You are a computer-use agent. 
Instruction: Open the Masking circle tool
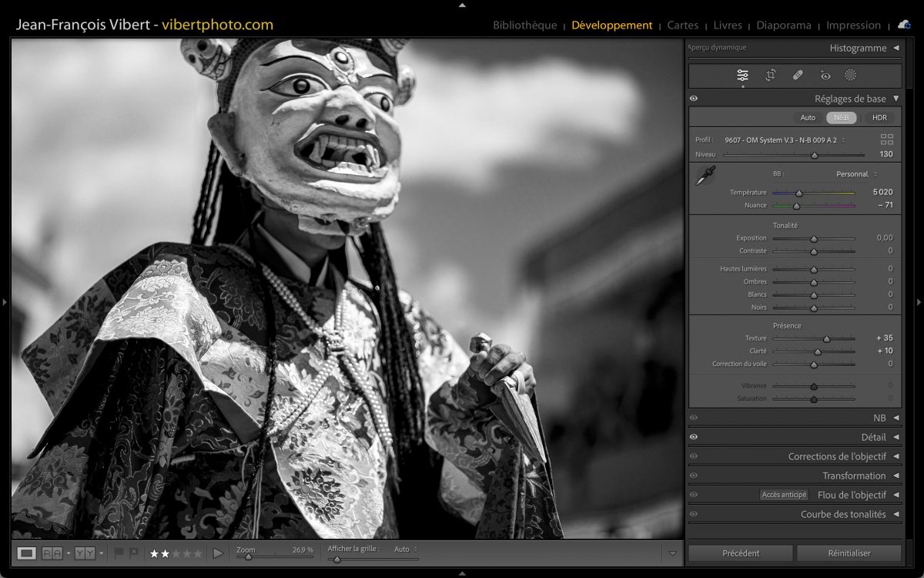pyautogui.click(x=851, y=75)
